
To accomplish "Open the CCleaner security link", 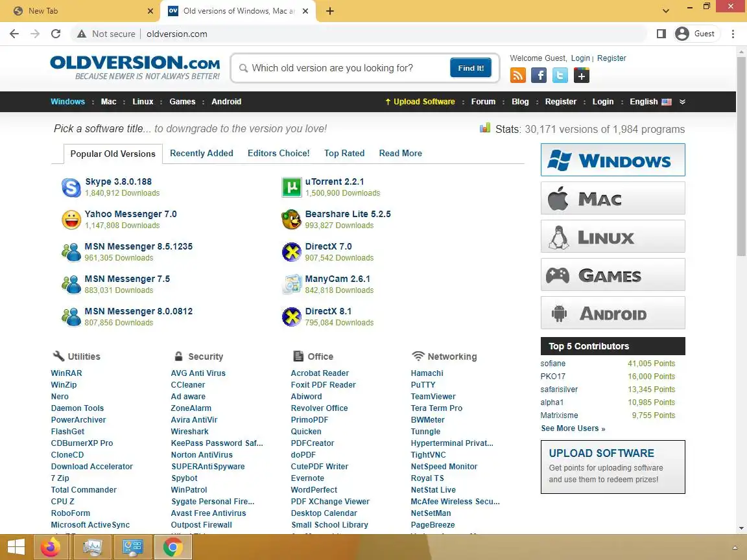I will pyautogui.click(x=188, y=385).
